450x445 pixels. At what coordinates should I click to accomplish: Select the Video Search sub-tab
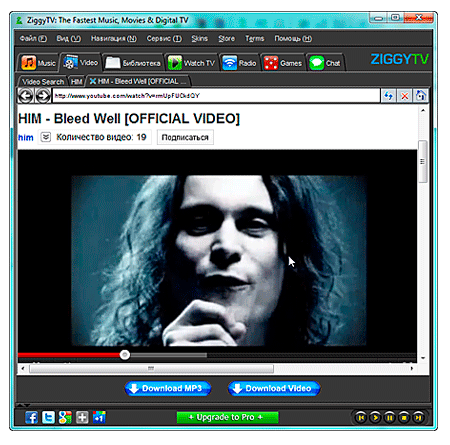click(43, 82)
